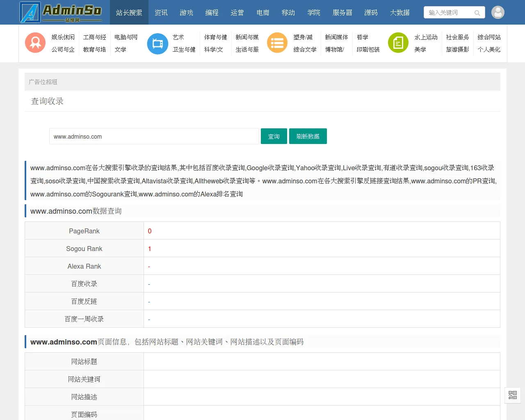This screenshot has height=420, width=525.
Task: Click the red badge category icon
Action: point(35,43)
